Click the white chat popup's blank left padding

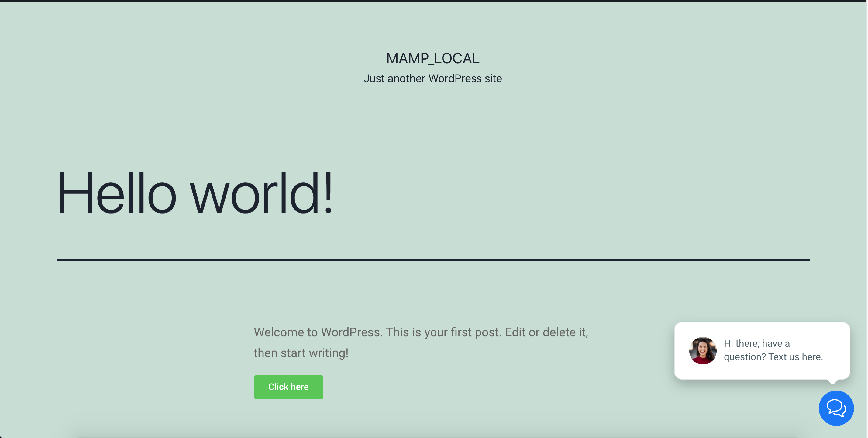[681, 350]
